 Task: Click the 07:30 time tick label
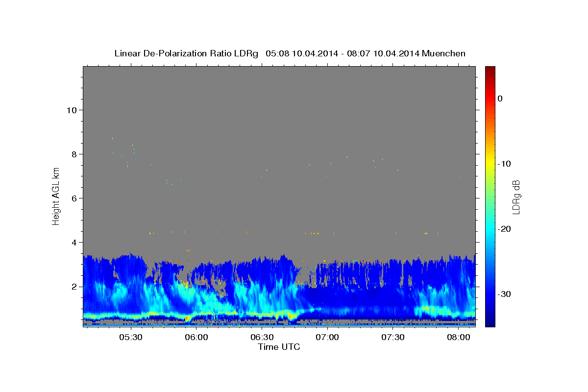[393, 337]
